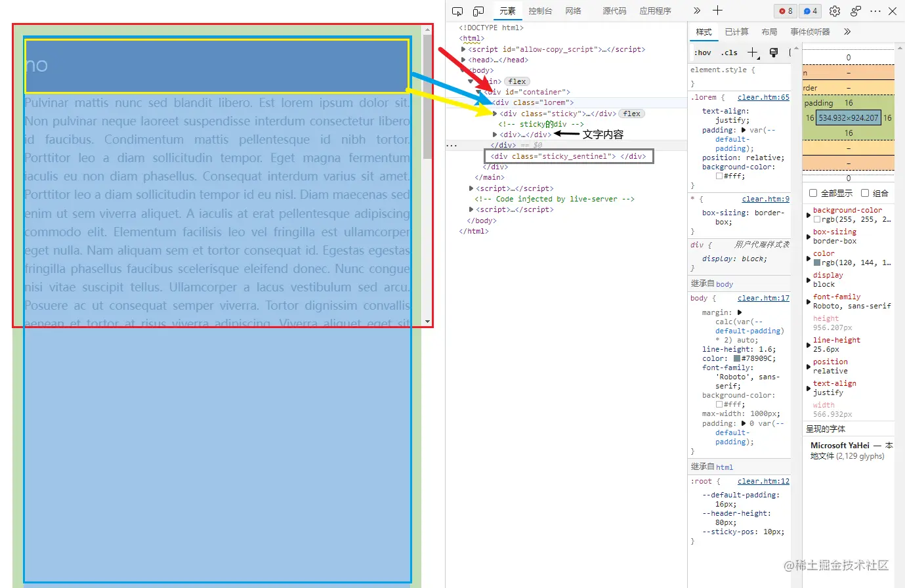Select the <!DOCTYPE html> node

(491, 28)
